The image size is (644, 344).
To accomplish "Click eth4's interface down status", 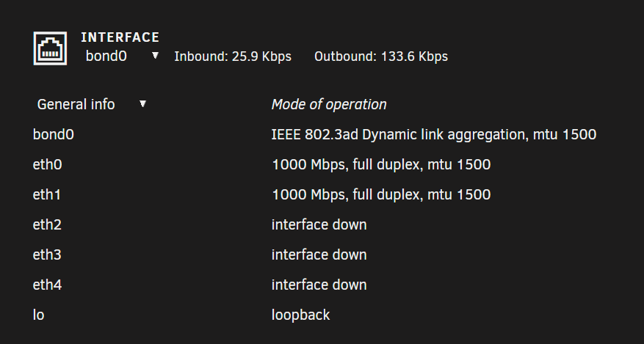I will pyautogui.click(x=319, y=285).
